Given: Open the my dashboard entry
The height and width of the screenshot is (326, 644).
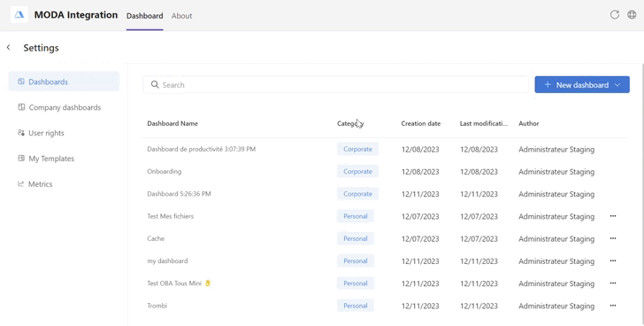Looking at the screenshot, I should (167, 260).
